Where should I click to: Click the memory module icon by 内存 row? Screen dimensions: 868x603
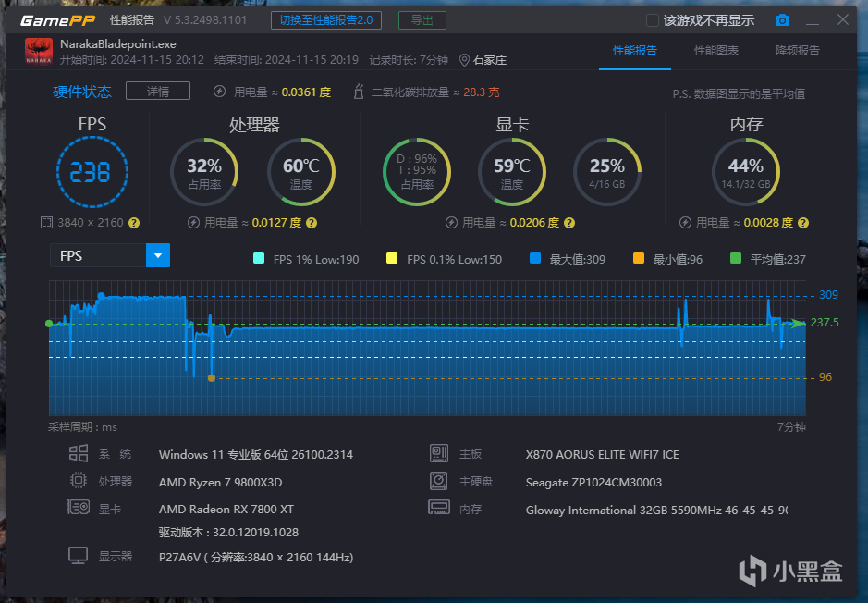coord(439,507)
